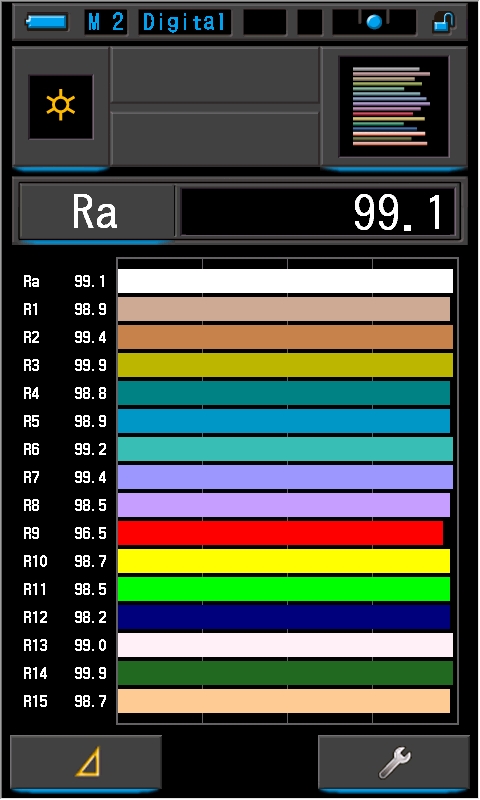The width and height of the screenshot is (480, 800).
Task: Tap the Digital mode label
Action: [x=184, y=22]
